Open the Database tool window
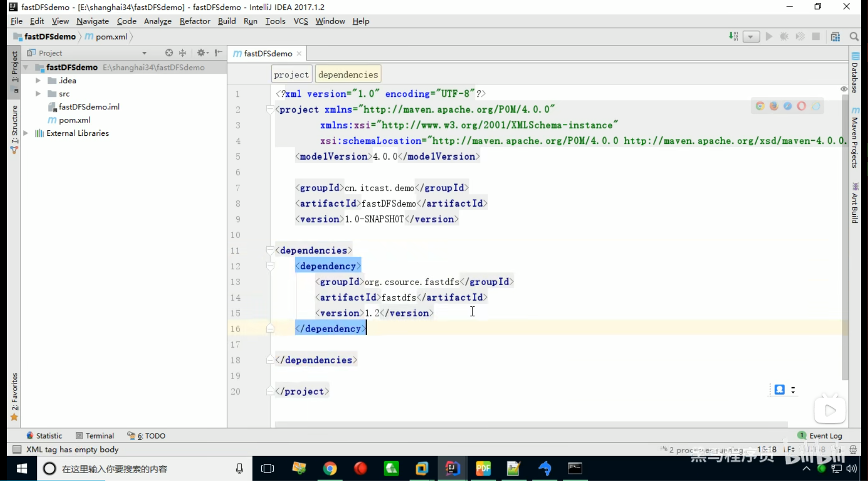 pos(855,73)
